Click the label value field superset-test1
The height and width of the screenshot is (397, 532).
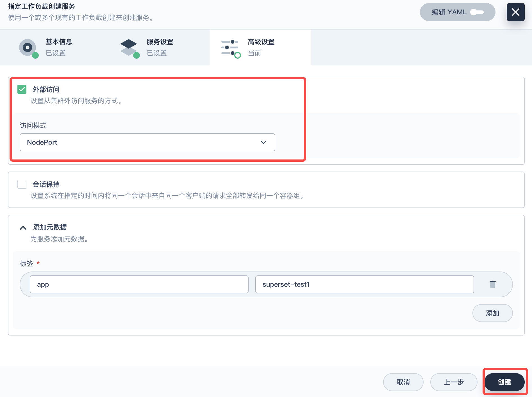[364, 284]
